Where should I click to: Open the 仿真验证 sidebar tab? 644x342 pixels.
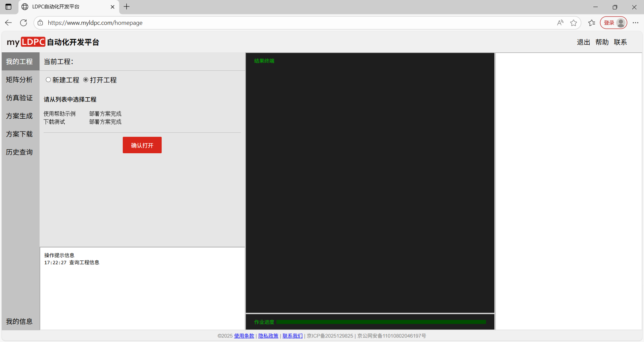(19, 98)
